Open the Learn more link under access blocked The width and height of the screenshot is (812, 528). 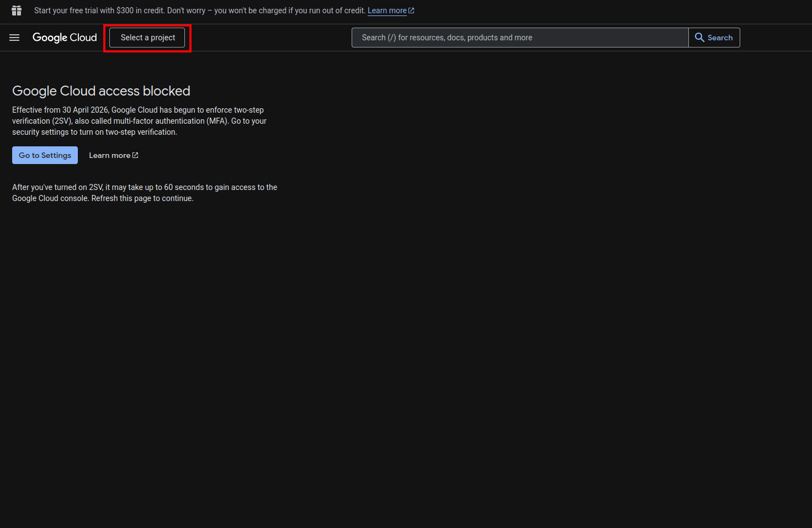[113, 155]
